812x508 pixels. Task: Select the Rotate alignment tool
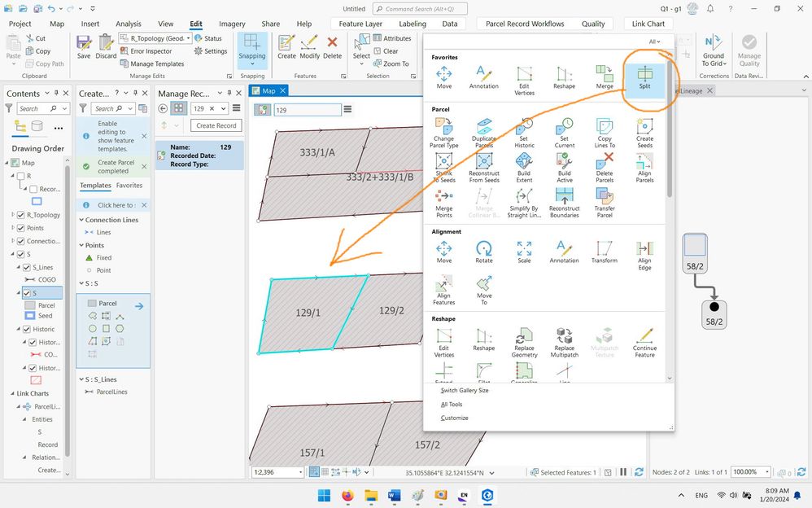pos(483,252)
